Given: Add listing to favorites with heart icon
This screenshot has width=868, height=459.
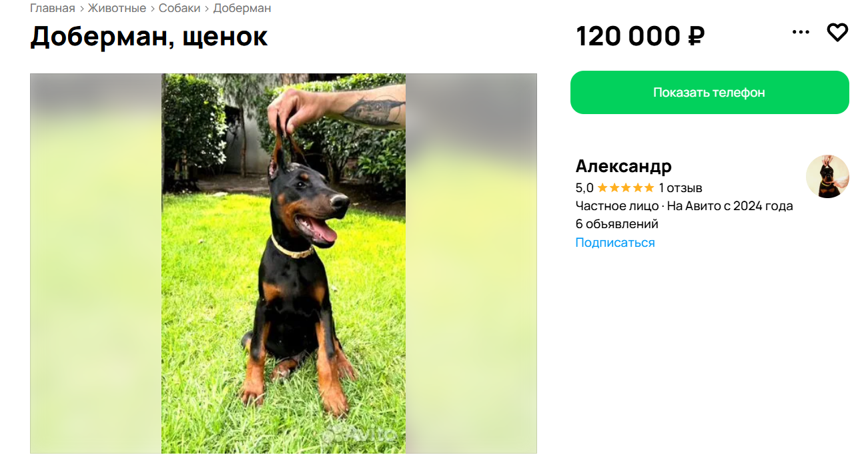Looking at the screenshot, I should 837,32.
